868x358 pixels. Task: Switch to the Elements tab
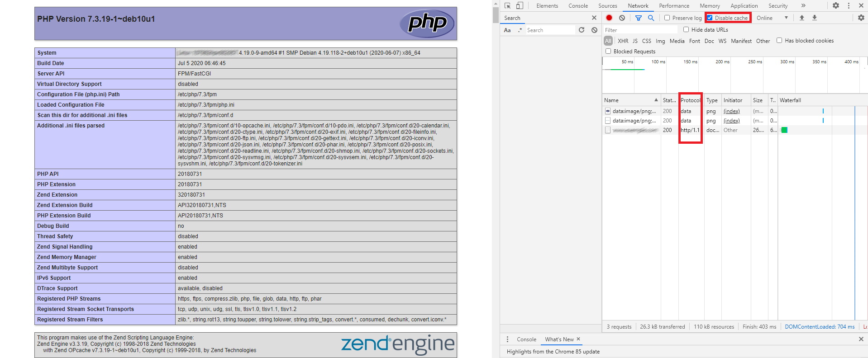[547, 6]
